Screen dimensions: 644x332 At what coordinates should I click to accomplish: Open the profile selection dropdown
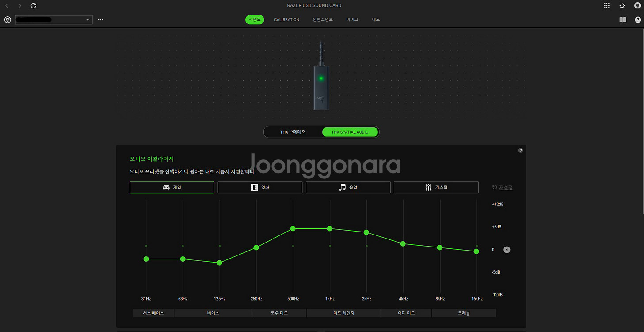click(54, 20)
